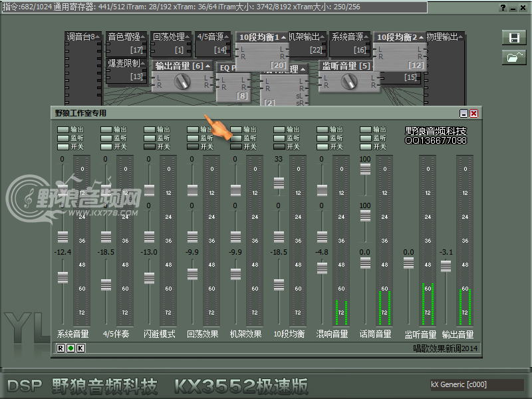Click the 系统音量 bottom fader at -12.4

coord(63,277)
